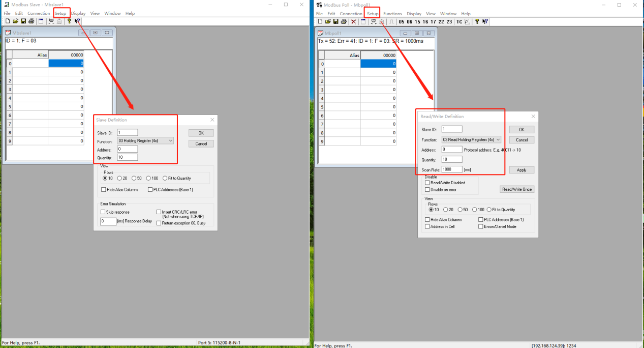Click the Save icon in Modbus Slave toolbar

(23, 21)
